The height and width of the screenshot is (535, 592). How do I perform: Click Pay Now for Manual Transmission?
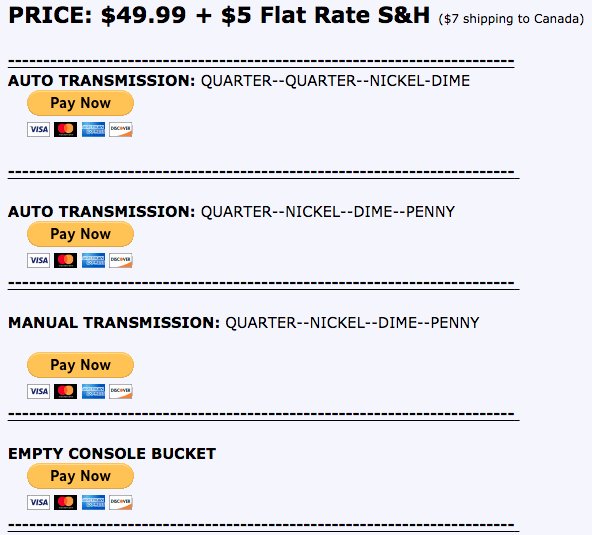(80, 365)
